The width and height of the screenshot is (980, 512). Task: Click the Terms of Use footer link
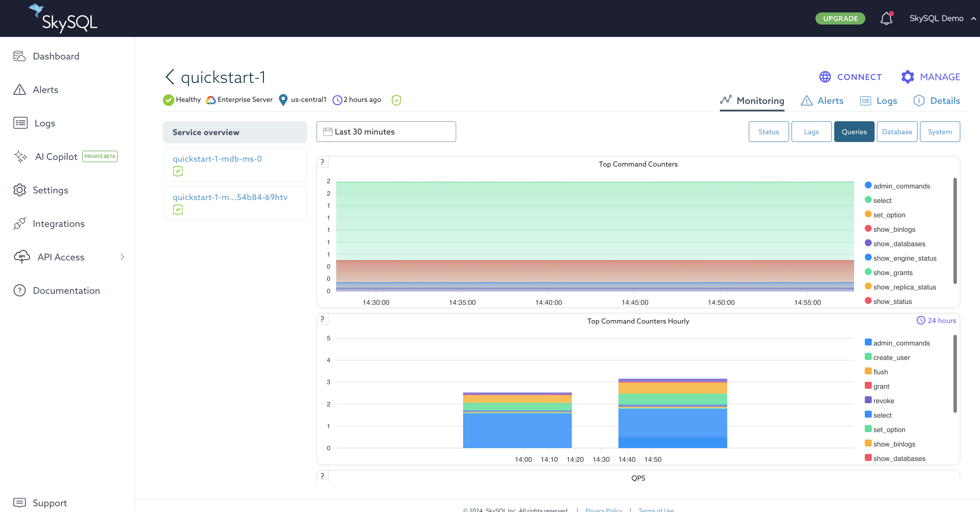(656, 510)
